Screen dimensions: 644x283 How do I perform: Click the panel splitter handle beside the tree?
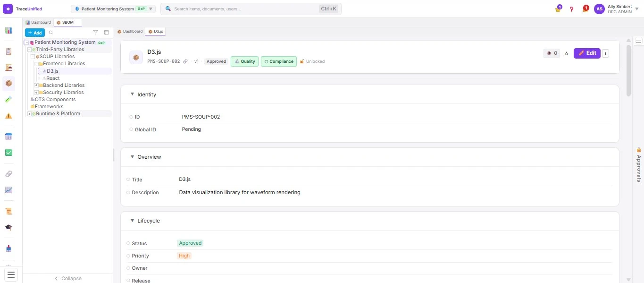114,155
